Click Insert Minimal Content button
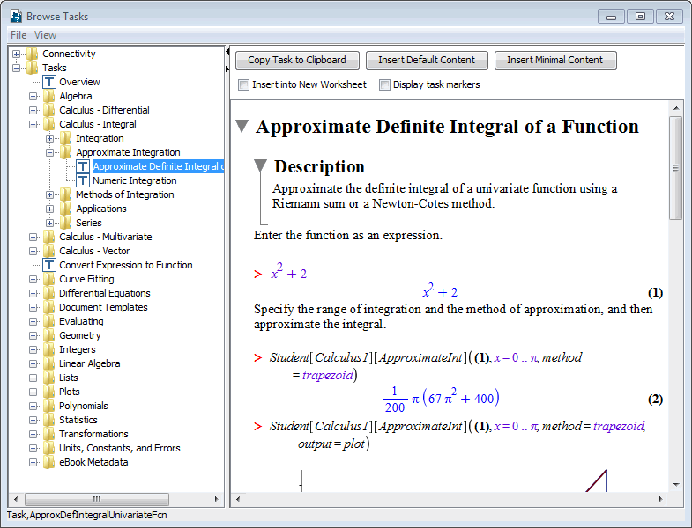 click(555, 60)
